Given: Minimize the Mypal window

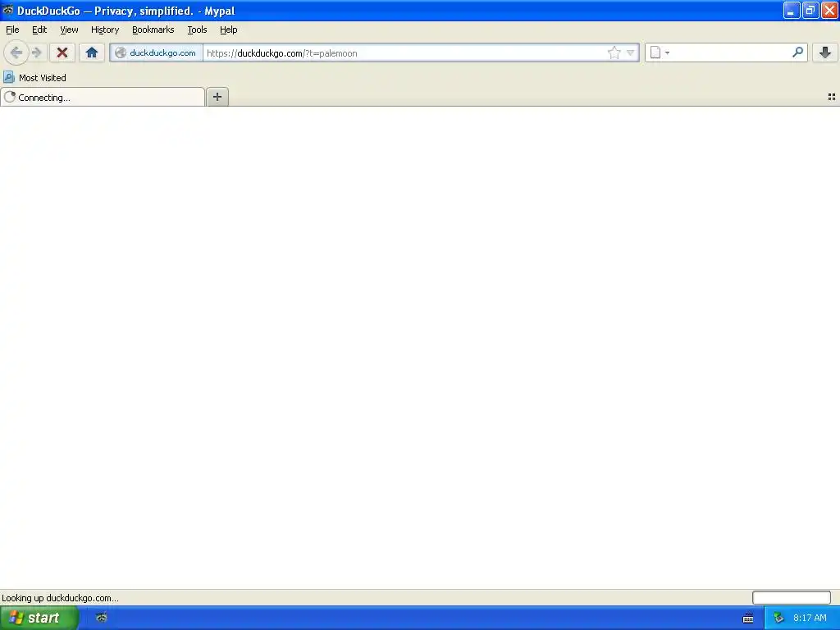Looking at the screenshot, I should (792, 10).
